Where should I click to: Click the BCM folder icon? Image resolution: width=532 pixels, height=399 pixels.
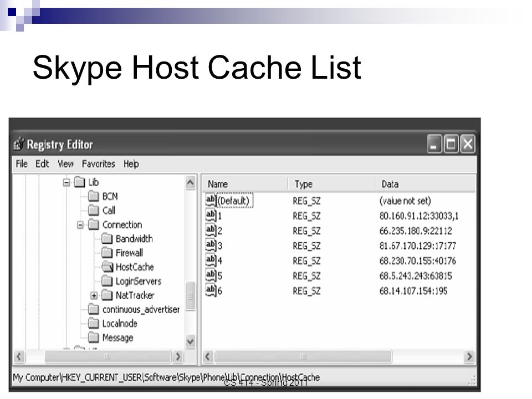(93, 196)
